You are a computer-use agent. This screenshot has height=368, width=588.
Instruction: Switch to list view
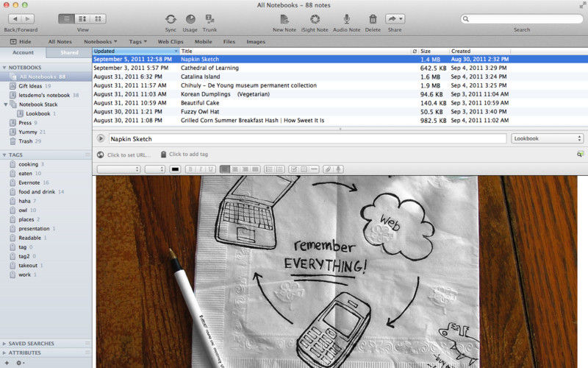(66, 19)
